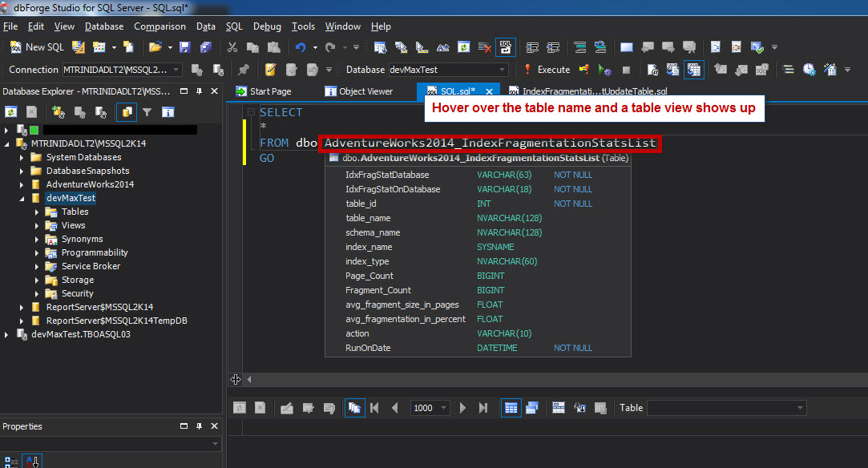This screenshot has width=868, height=468.
Task: Collapse the devMaxTest database node
Action: pos(22,199)
